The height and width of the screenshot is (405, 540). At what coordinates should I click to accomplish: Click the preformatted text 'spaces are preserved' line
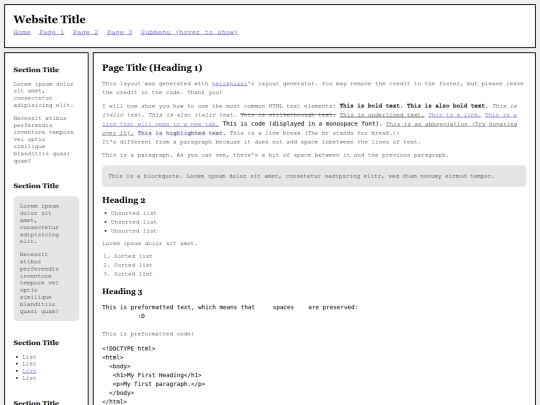230,307
